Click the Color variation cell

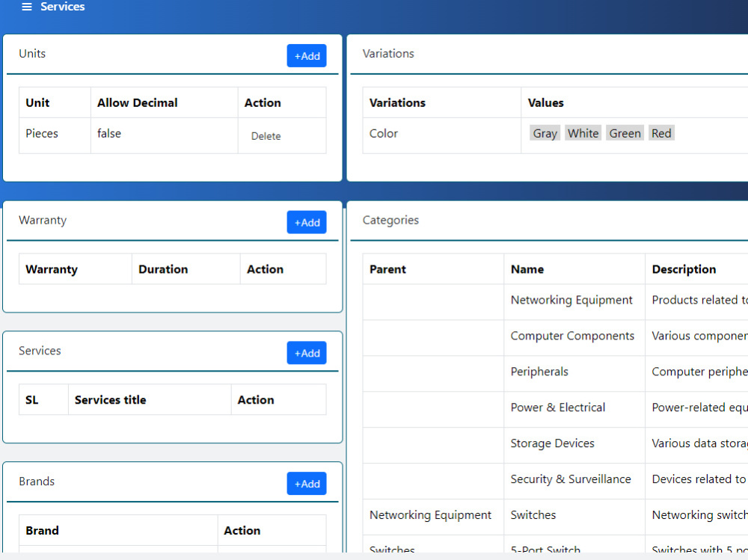tap(442, 135)
